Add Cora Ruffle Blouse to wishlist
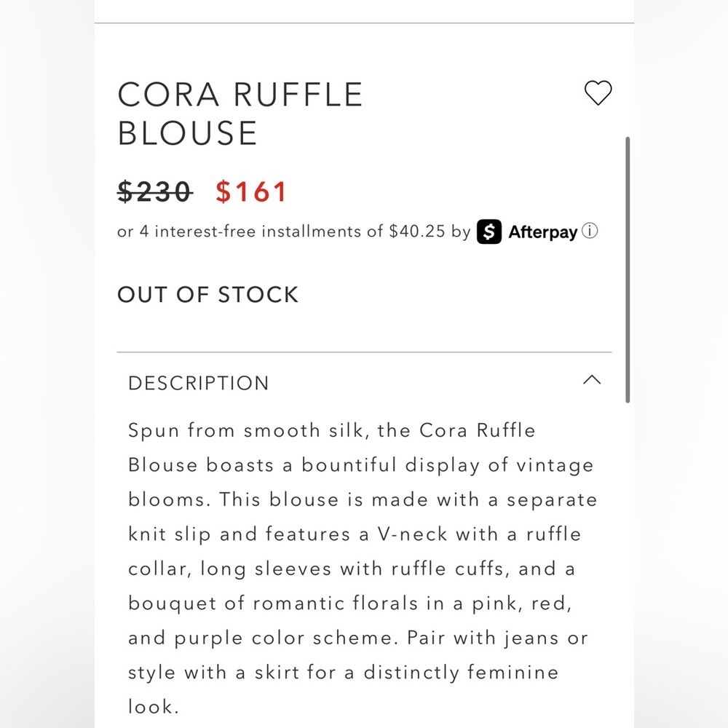 coord(598,93)
